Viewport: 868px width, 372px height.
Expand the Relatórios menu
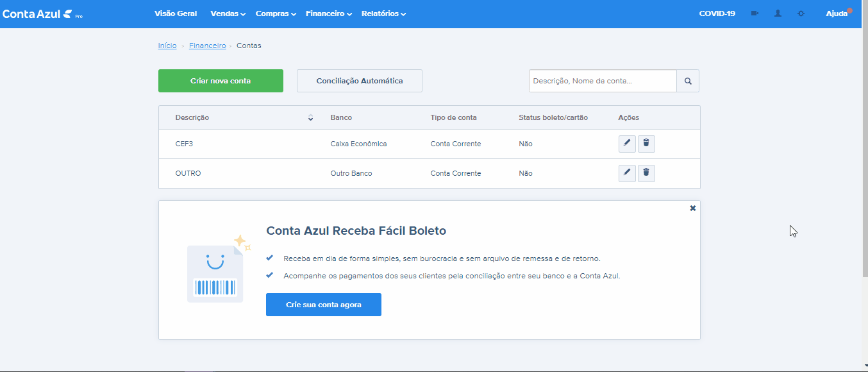pyautogui.click(x=383, y=13)
